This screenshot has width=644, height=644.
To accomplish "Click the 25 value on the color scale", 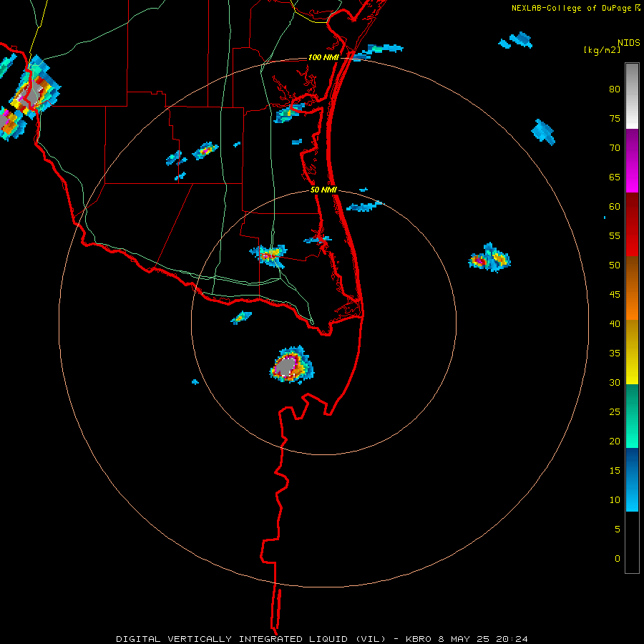I will pyautogui.click(x=615, y=411).
